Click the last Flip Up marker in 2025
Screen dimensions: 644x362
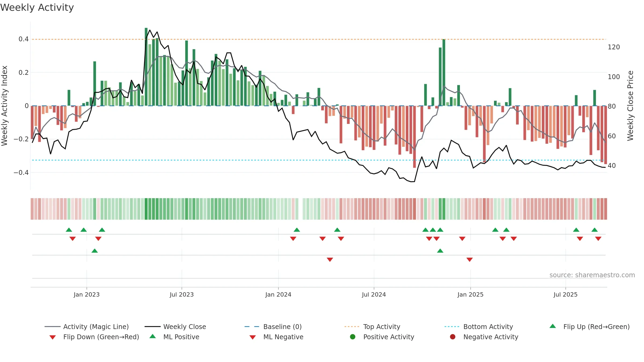click(x=595, y=230)
